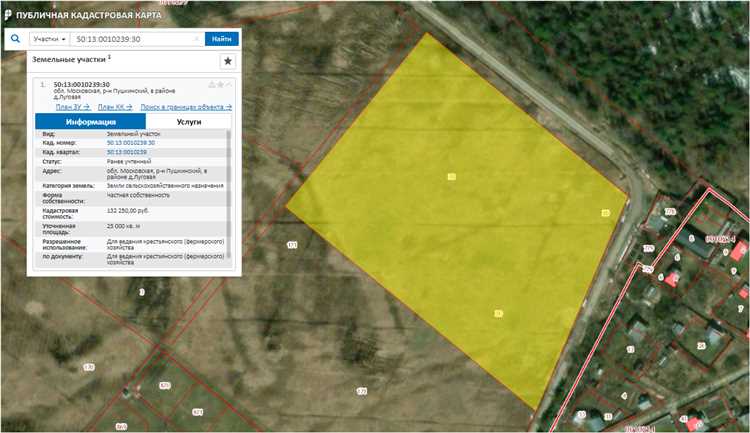Click the small star icon in result card
This screenshot has width=750, height=433.
click(x=221, y=85)
